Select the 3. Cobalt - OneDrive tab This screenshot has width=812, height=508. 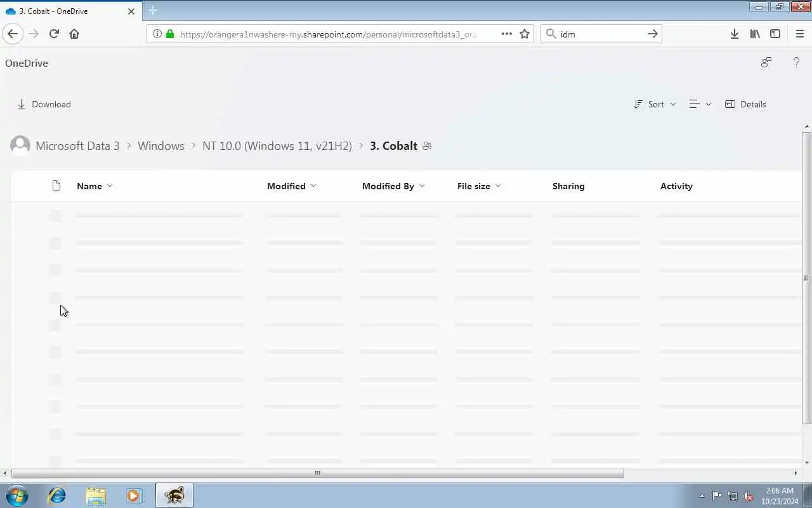[x=70, y=11]
